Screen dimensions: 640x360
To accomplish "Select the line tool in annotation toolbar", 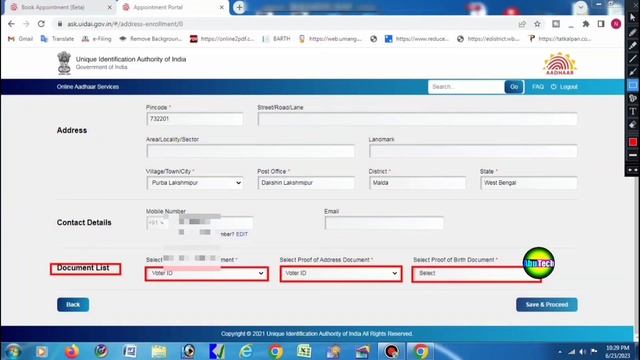I will pos(633,59).
